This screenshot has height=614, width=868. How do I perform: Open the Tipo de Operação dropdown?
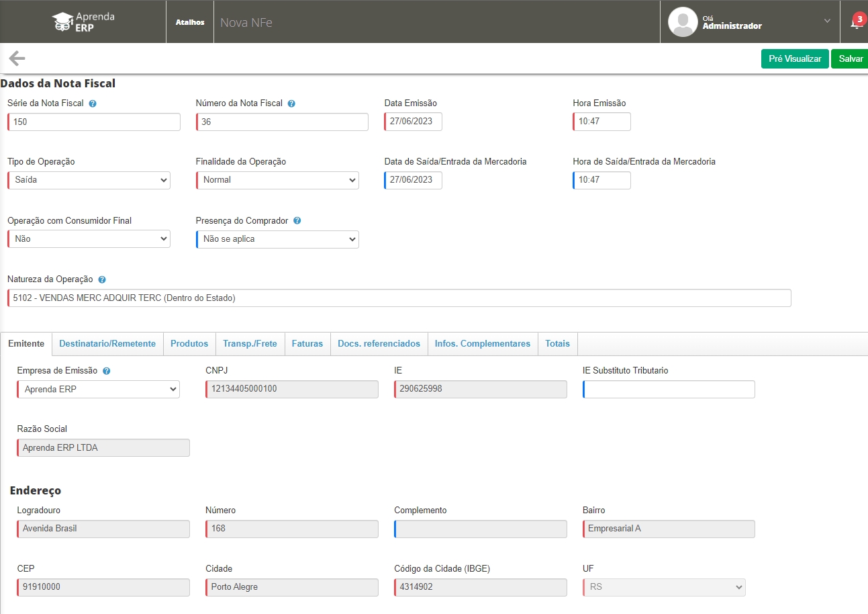89,180
